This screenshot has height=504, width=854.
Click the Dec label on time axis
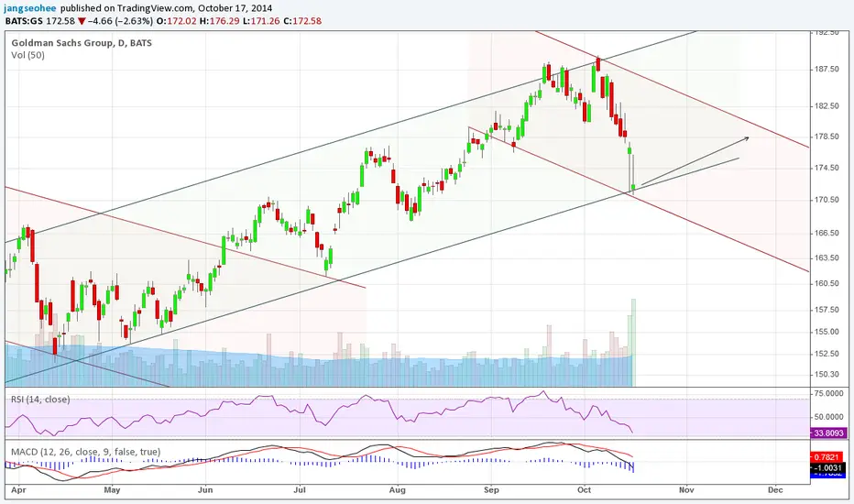pos(775,490)
